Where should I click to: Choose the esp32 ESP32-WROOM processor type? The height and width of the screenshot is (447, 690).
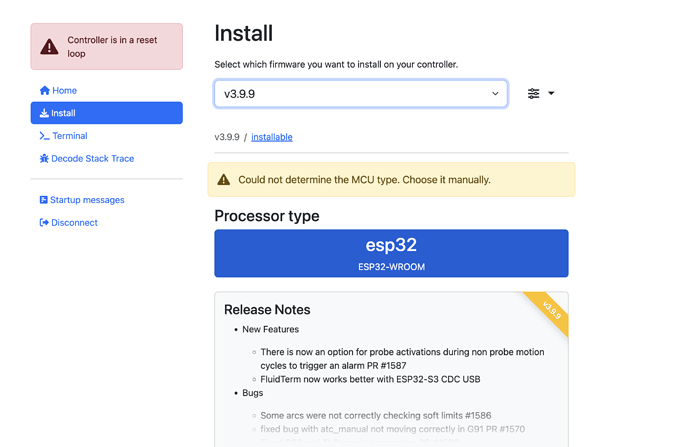click(x=391, y=253)
